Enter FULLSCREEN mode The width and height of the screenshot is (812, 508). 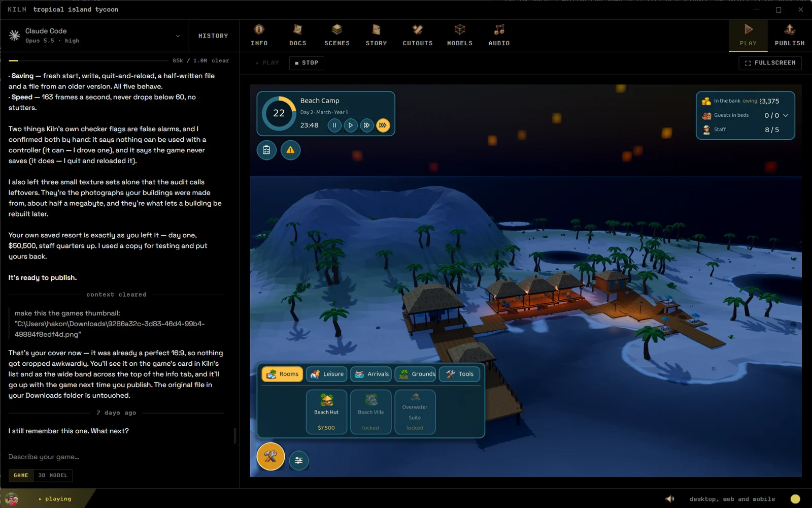tap(770, 63)
